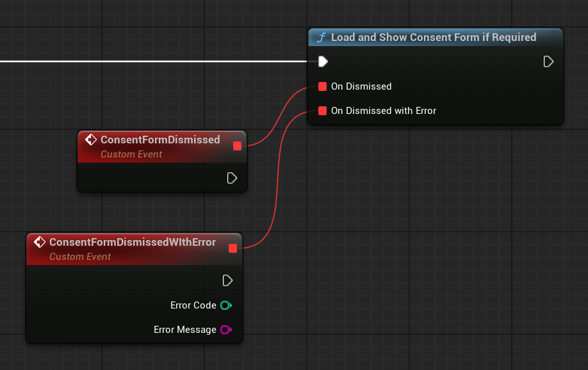The image size is (588, 370).
Task: Click the ConsentFormDismissedWIthError custom event icon
Action: (40, 242)
